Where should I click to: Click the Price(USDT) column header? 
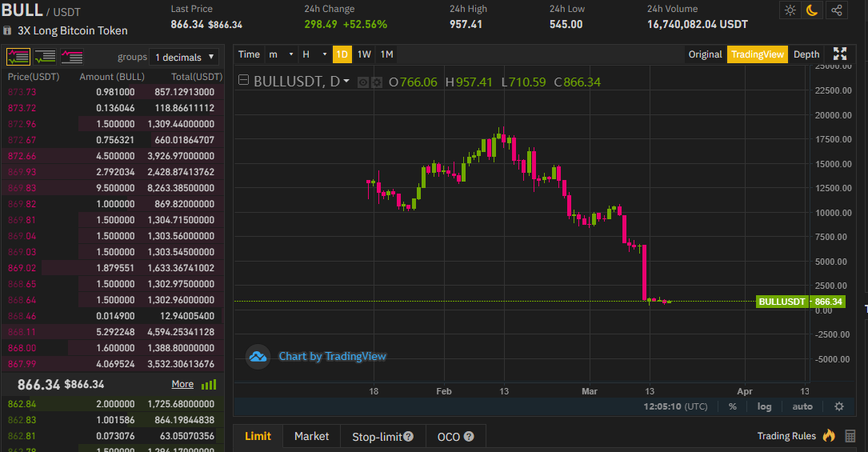(34, 77)
